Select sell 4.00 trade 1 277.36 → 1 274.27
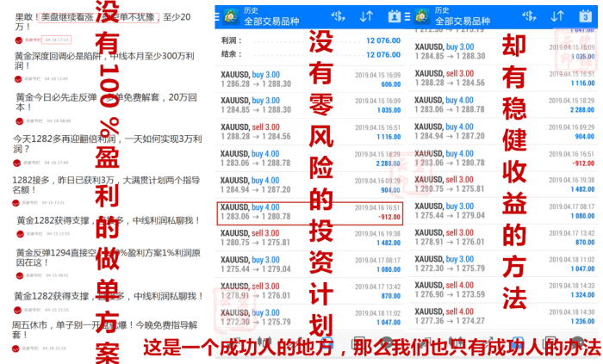 [505, 317]
